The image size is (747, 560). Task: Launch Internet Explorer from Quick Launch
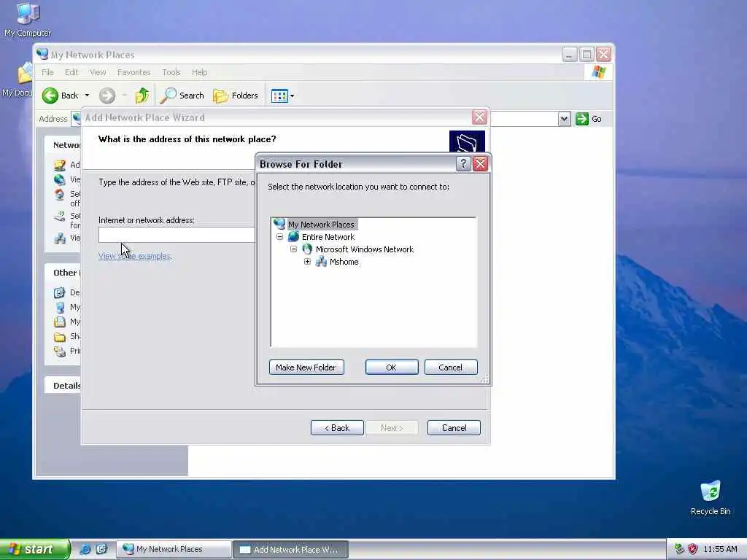point(85,549)
